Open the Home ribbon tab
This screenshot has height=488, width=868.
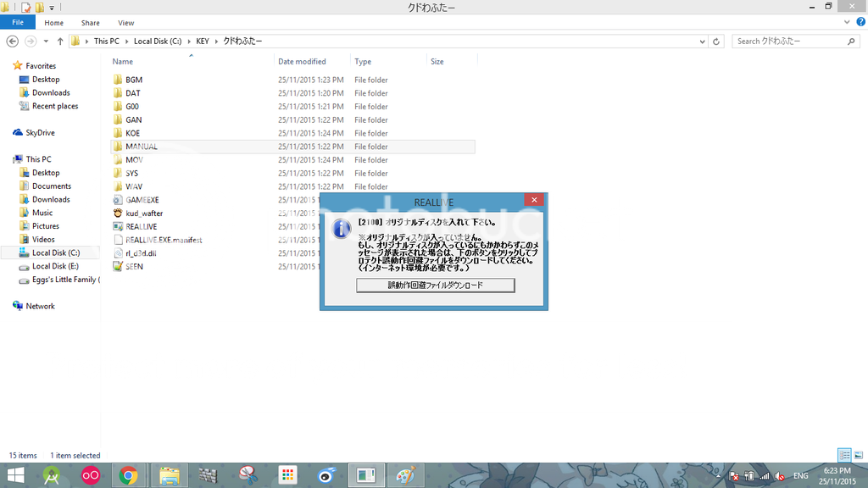pos(53,23)
